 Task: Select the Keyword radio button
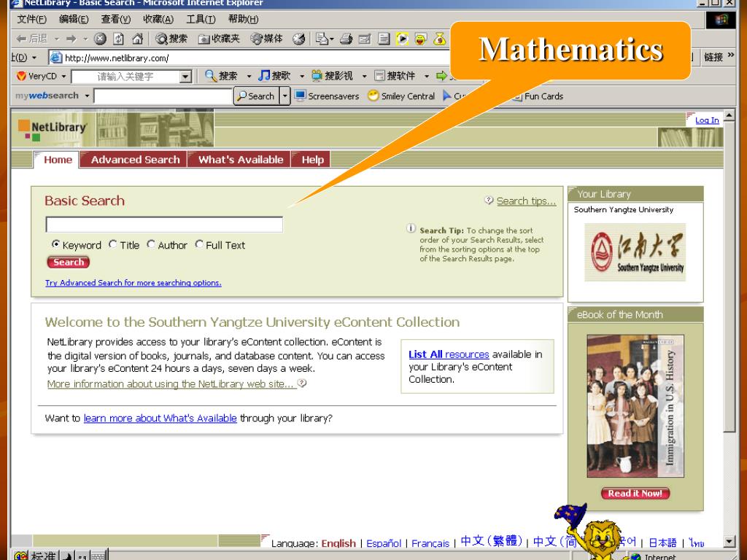point(55,244)
